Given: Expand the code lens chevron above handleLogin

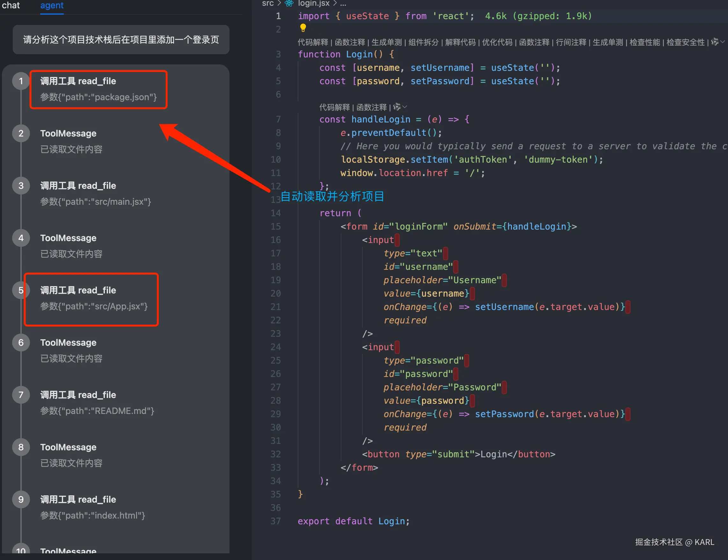Looking at the screenshot, I should click(404, 107).
